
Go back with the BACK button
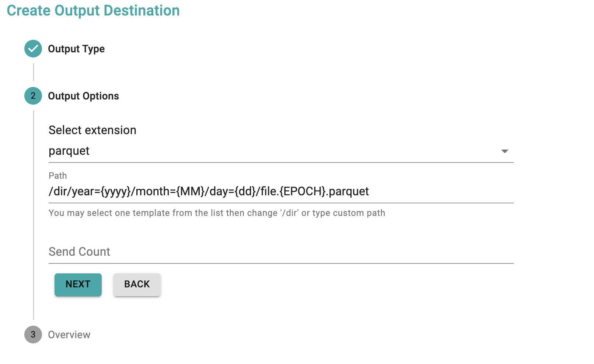pyautogui.click(x=137, y=284)
